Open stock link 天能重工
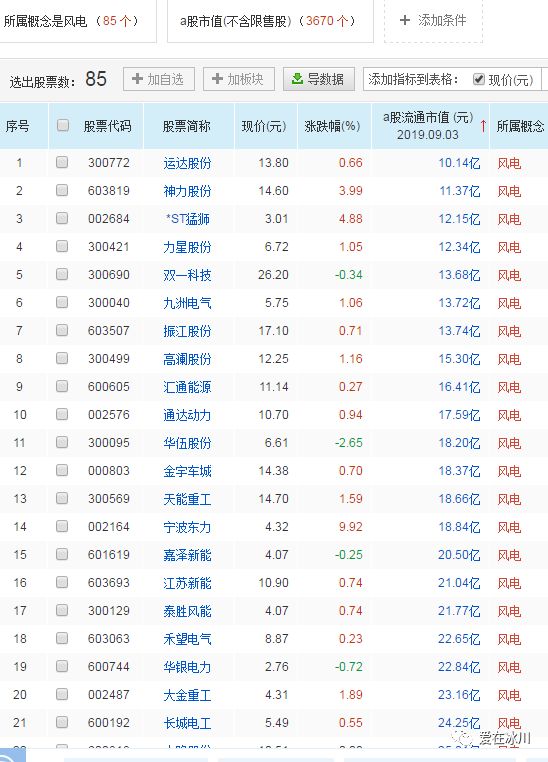This screenshot has width=548, height=762. [x=188, y=500]
